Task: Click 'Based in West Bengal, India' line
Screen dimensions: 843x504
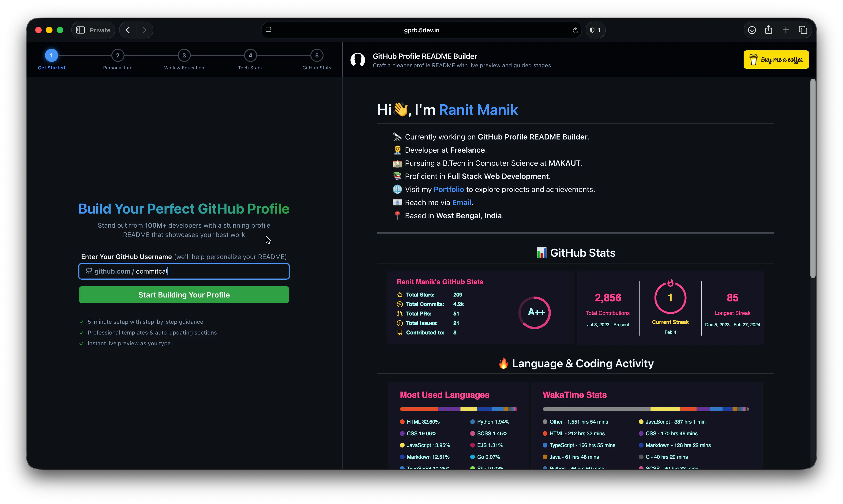Action: pos(454,216)
